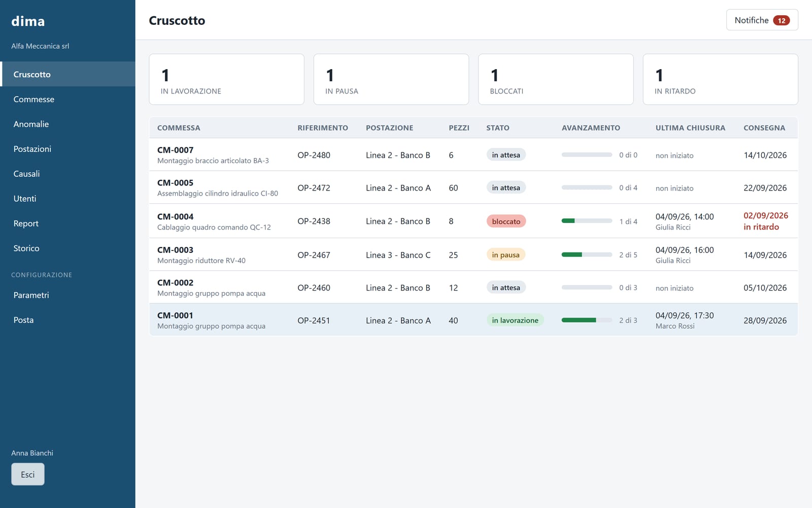The width and height of the screenshot is (812, 508).
Task: Click the progress bar of CM-0001
Action: click(587, 320)
